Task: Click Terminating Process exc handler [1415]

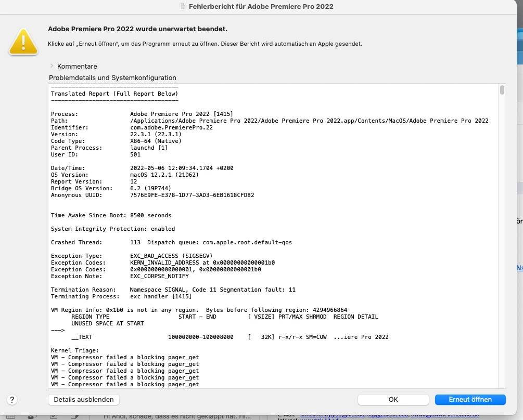Action: (161, 296)
